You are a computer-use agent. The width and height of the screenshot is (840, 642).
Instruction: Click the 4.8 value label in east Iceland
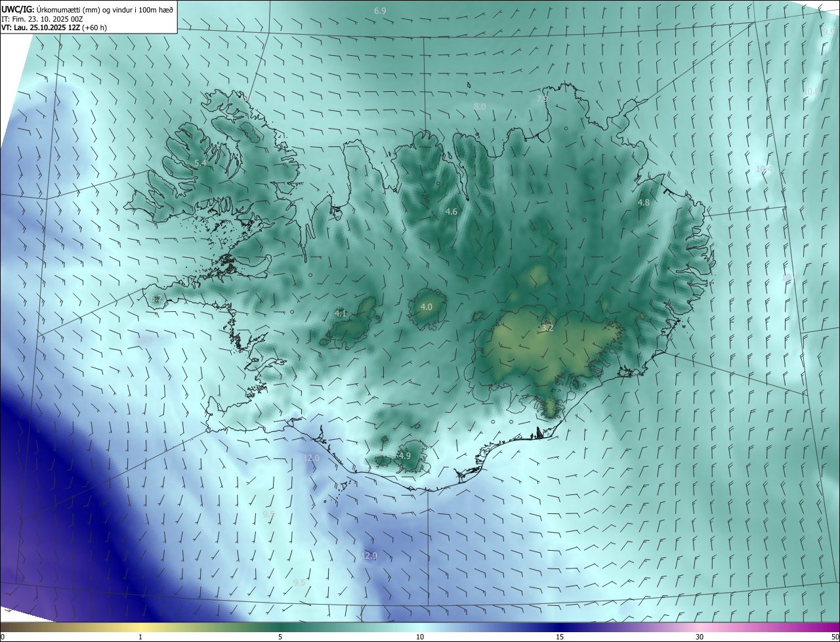pyautogui.click(x=644, y=203)
